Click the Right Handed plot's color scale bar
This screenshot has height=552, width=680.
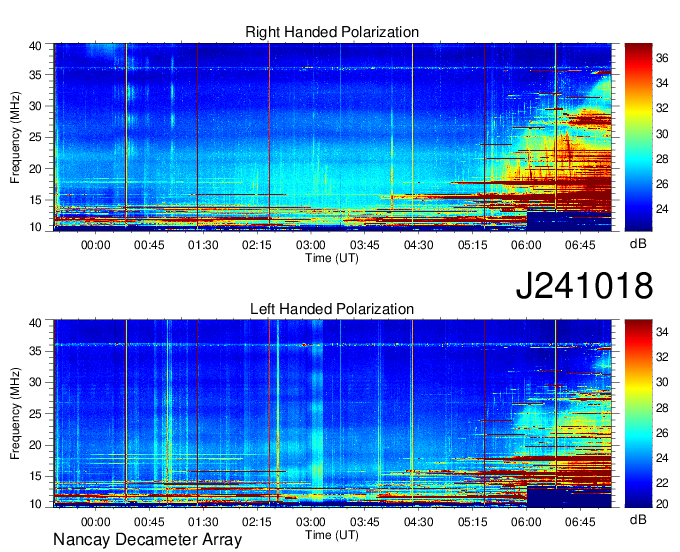click(x=638, y=137)
